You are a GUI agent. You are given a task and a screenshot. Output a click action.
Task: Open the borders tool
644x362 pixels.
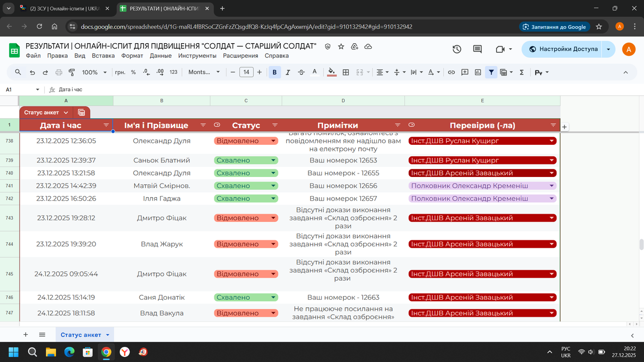click(x=346, y=72)
